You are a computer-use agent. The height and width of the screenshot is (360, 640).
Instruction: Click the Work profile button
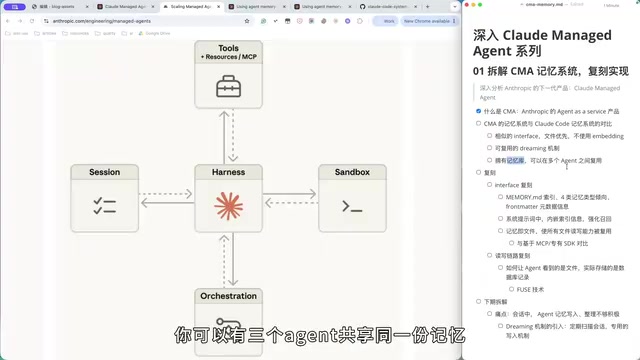tap(385, 21)
